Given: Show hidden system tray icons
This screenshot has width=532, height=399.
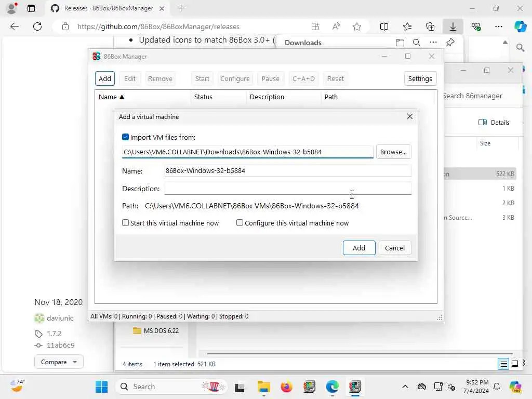Looking at the screenshot, I should [x=405, y=387].
